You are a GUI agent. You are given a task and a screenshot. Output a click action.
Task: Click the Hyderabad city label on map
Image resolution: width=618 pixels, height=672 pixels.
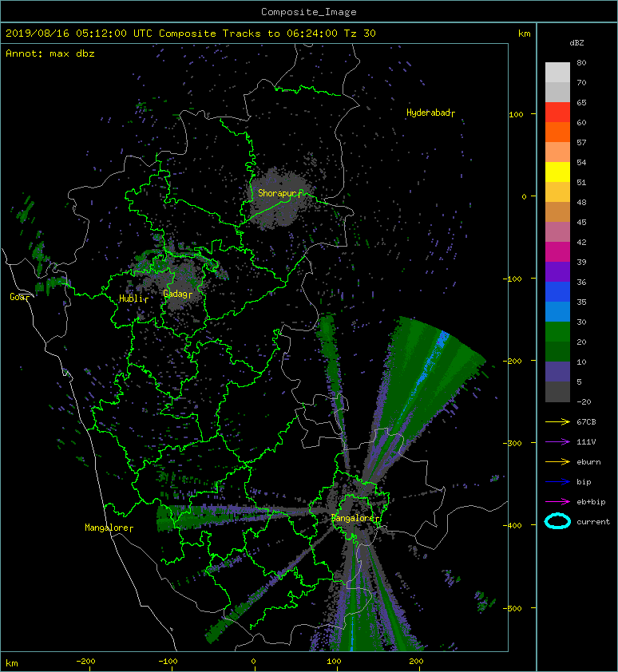[430, 113]
